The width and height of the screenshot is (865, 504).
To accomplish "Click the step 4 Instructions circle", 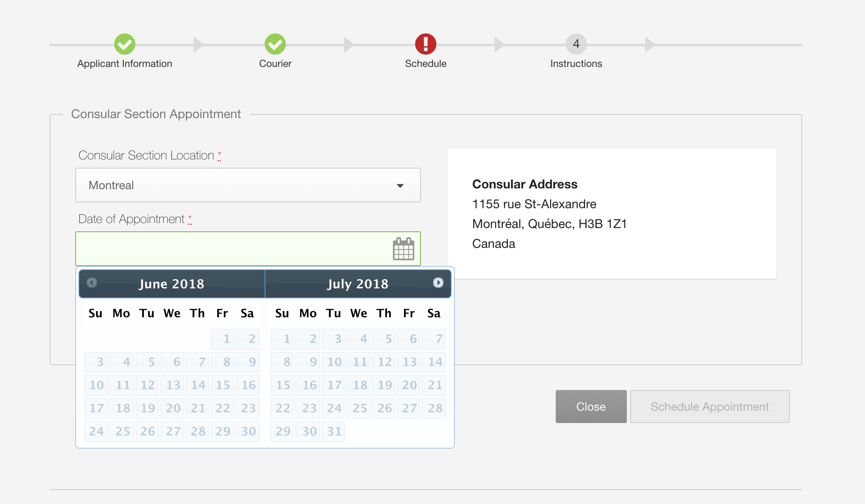I will tap(576, 44).
